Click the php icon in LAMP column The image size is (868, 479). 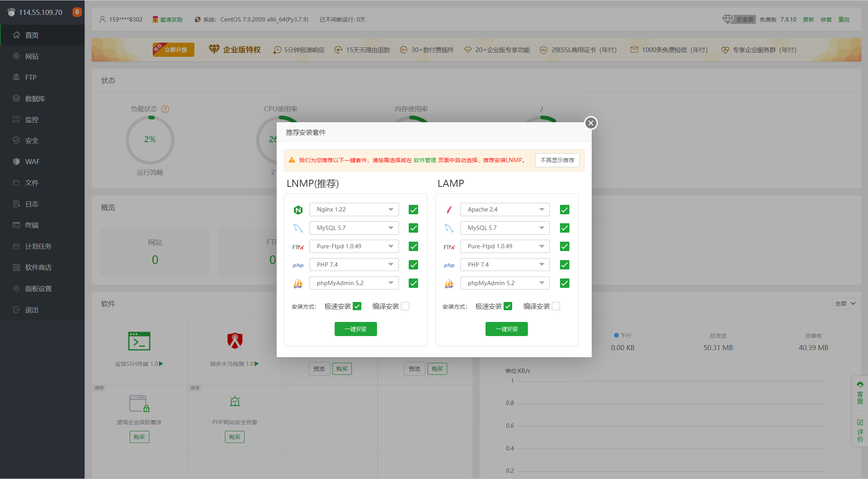tap(449, 265)
